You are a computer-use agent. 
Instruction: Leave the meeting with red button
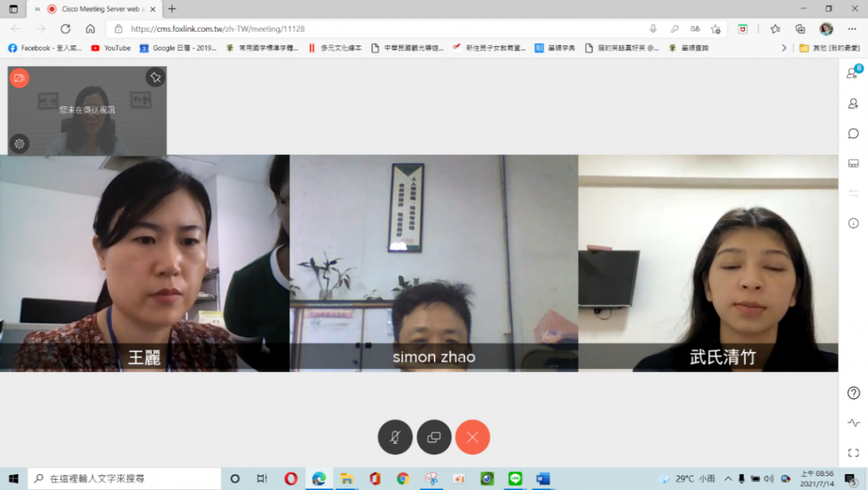472,437
